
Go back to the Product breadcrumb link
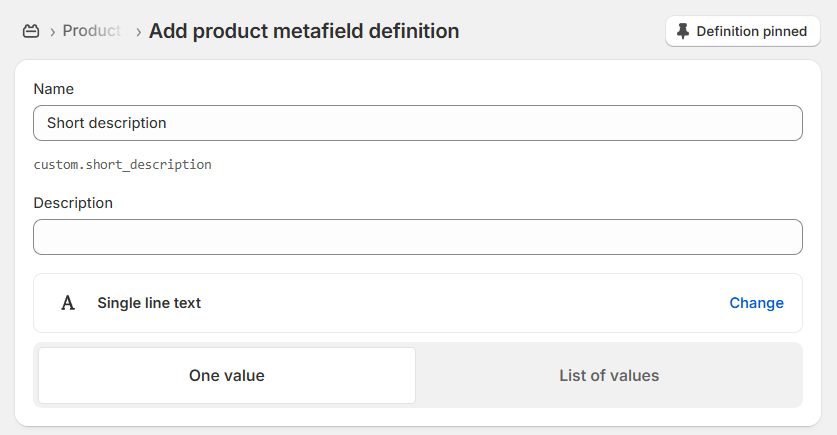click(92, 31)
